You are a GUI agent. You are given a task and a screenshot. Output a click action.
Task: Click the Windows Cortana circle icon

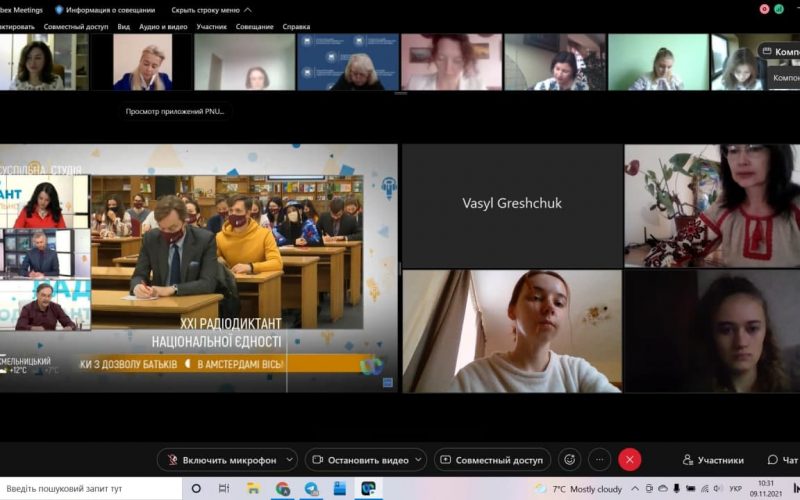point(196,488)
